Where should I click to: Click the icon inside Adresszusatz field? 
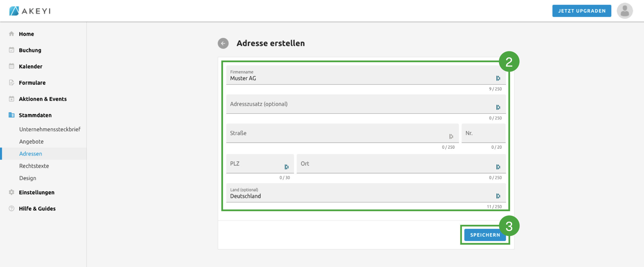pyautogui.click(x=498, y=107)
